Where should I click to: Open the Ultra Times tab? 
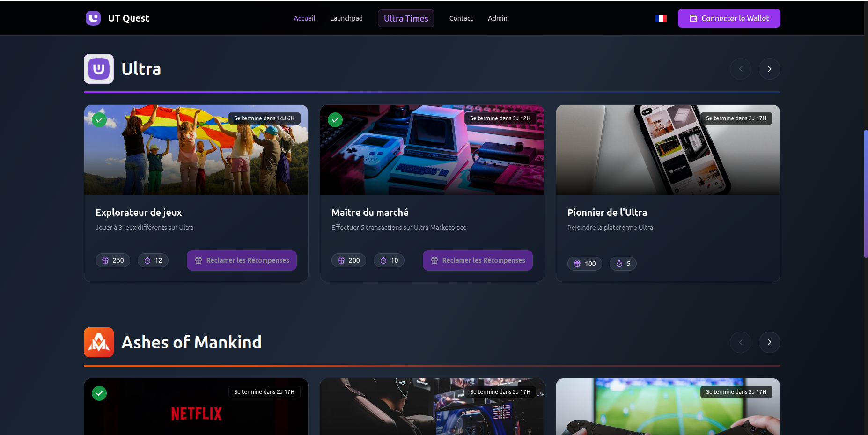pos(406,18)
